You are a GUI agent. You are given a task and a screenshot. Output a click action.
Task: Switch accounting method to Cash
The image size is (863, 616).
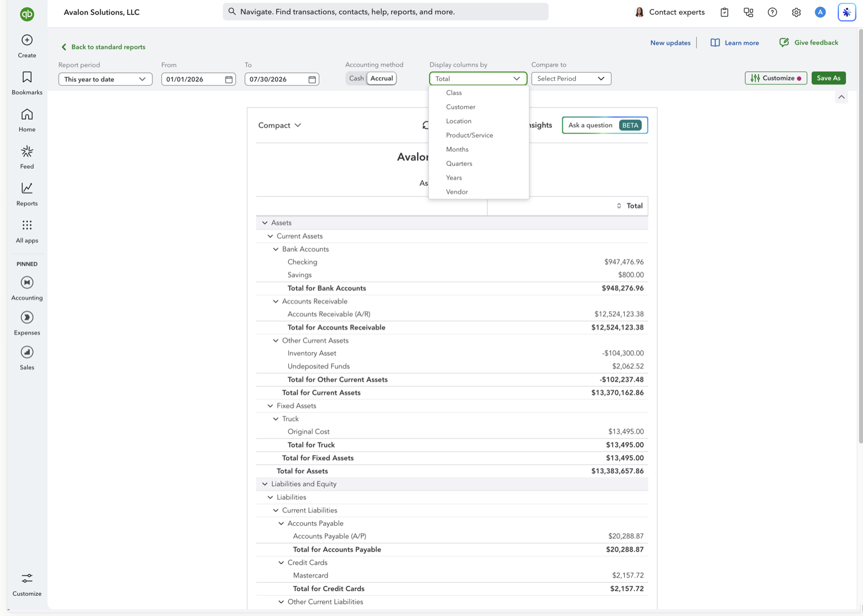[x=356, y=78]
